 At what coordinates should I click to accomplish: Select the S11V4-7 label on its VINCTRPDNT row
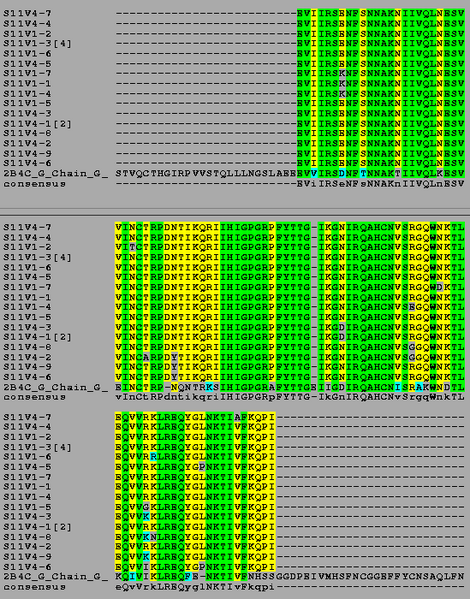click(28, 227)
